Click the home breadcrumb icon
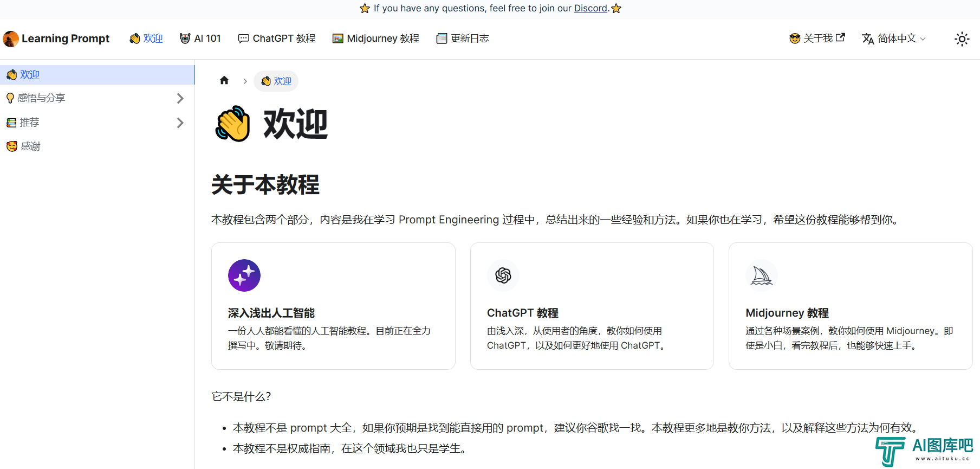This screenshot has height=469, width=980. point(224,81)
